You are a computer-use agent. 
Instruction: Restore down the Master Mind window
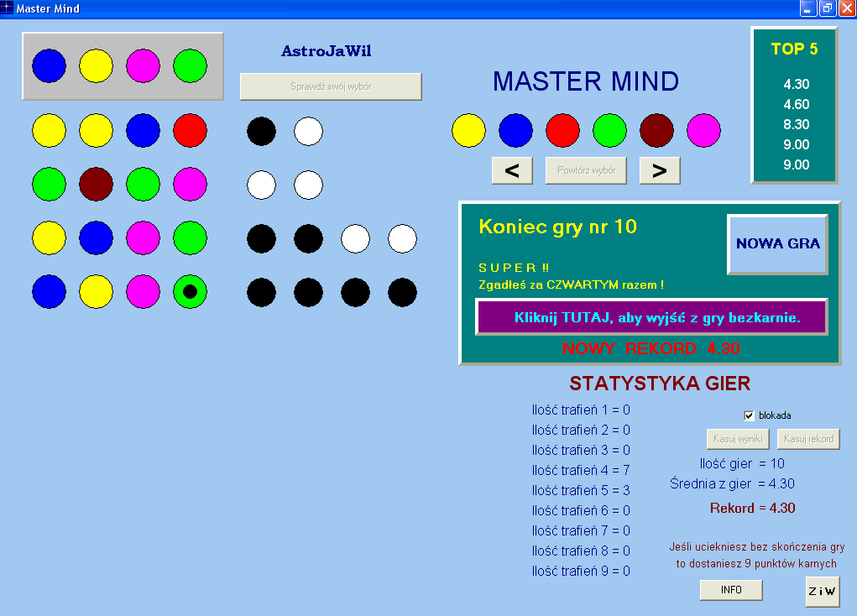click(828, 8)
